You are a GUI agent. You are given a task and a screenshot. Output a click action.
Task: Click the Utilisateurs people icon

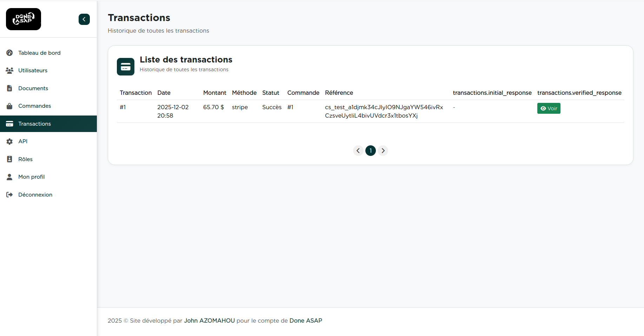coord(9,70)
